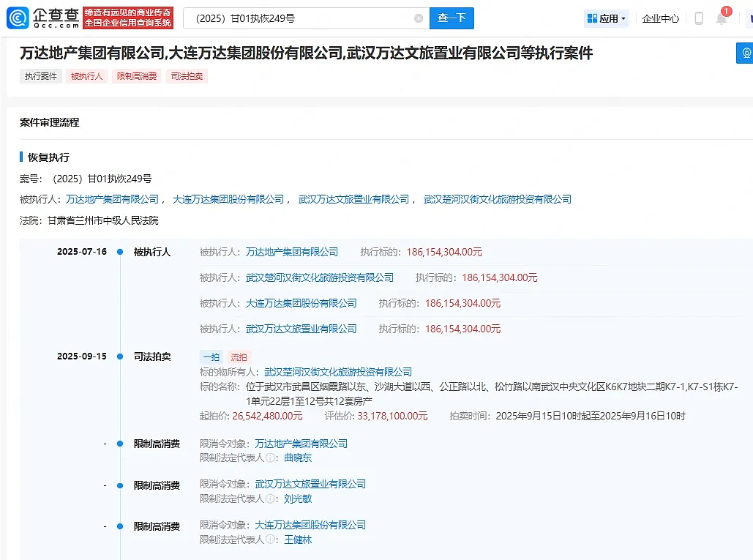Image resolution: width=753 pixels, height=560 pixels.
Task: Open 武汉楚河汉街文化旅游投资有限公司 in header 被执行人 line
Action: coord(498,199)
